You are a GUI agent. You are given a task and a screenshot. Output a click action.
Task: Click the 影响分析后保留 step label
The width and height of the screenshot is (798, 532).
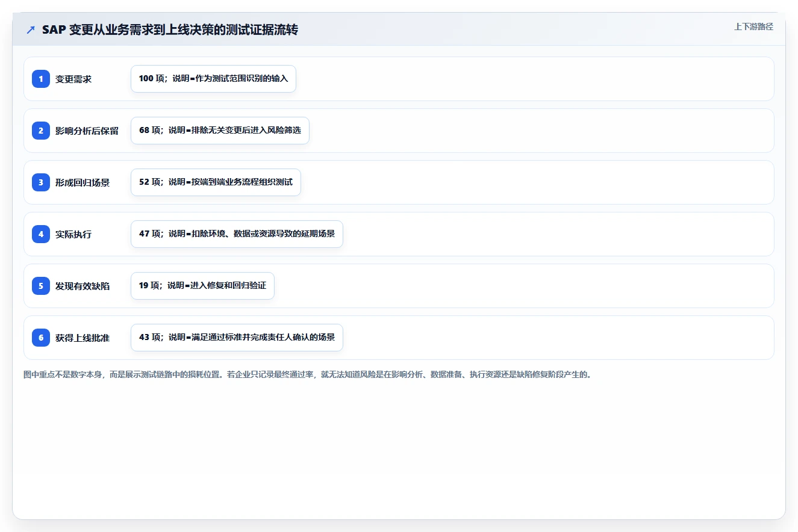(87, 131)
